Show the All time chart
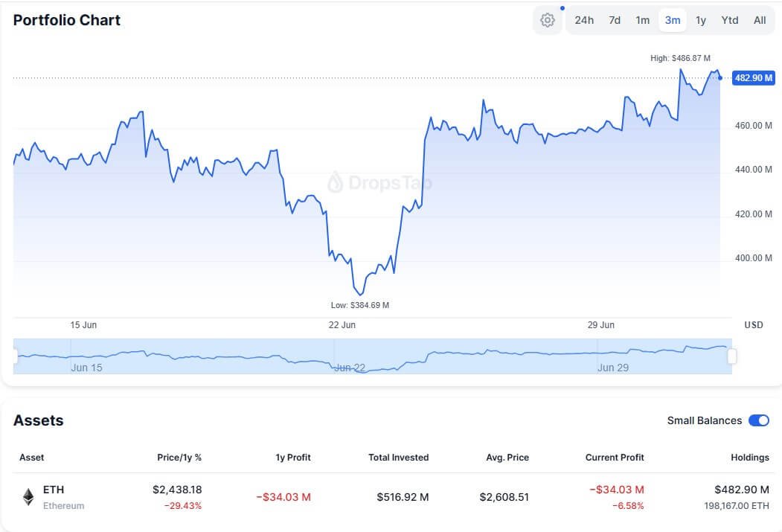This screenshot has width=782, height=532. 760,20
